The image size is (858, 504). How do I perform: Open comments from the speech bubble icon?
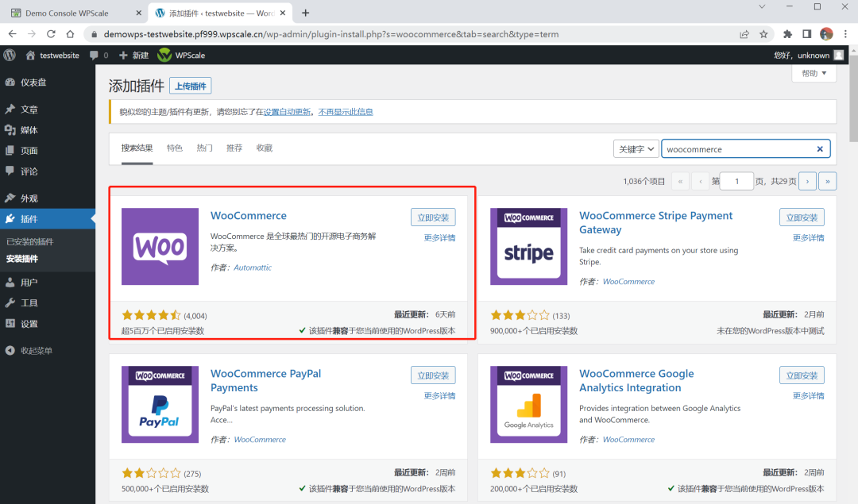click(95, 55)
